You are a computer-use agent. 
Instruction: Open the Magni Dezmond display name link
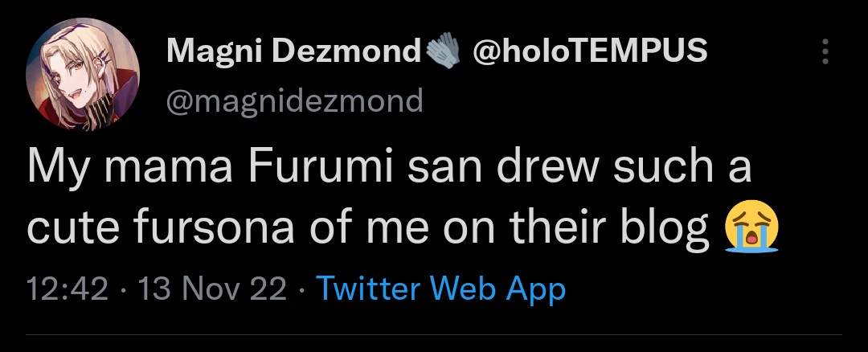coord(293,52)
